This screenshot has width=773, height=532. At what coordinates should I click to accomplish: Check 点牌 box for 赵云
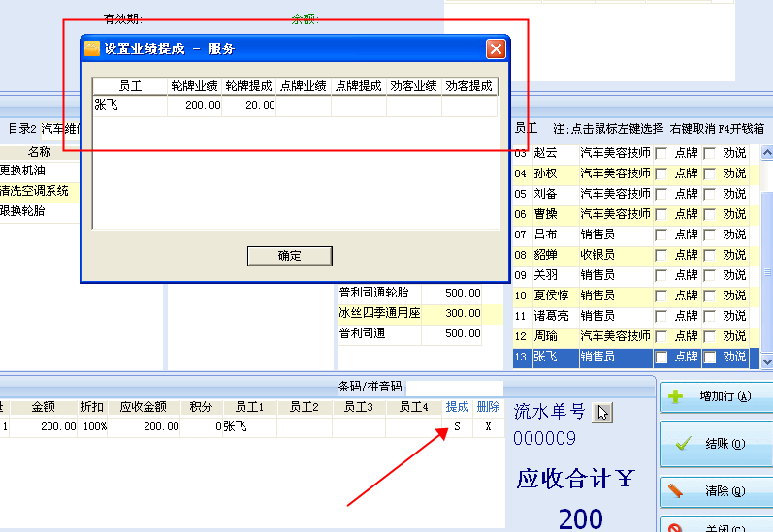(660, 153)
